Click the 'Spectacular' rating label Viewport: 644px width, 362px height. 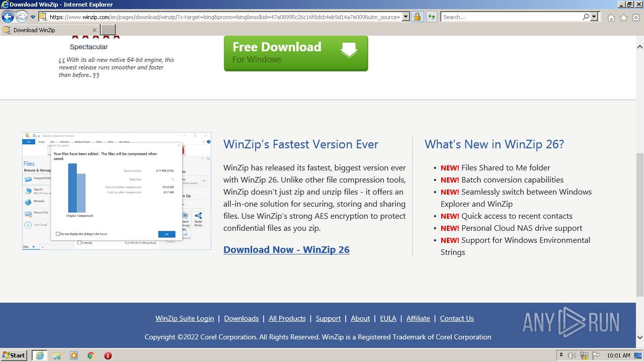pos(89,47)
